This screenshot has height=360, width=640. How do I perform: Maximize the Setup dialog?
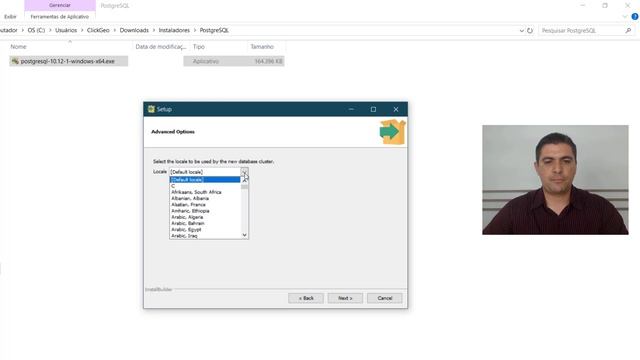[373, 109]
